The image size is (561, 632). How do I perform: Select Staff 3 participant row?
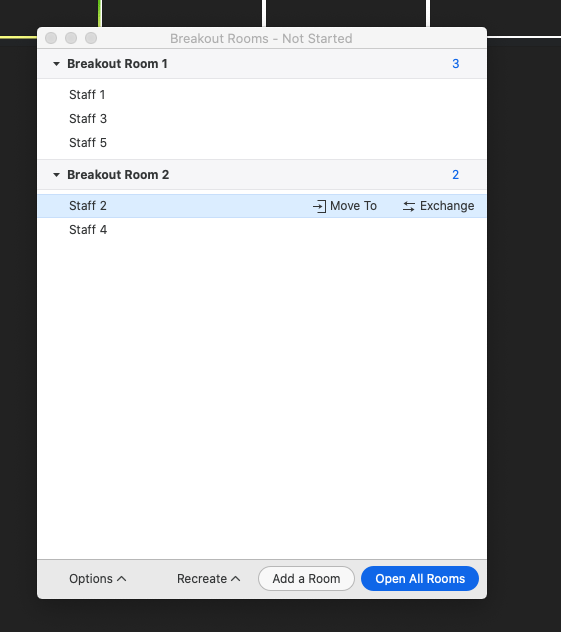262,118
